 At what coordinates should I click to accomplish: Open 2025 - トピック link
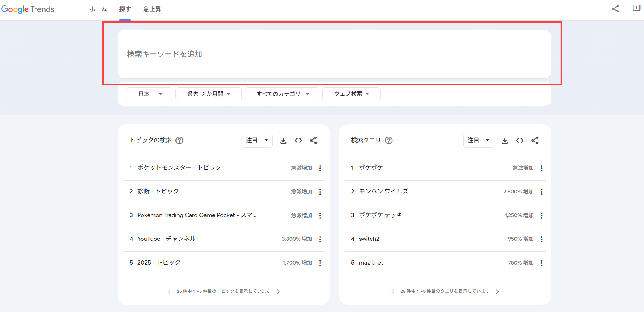point(159,262)
